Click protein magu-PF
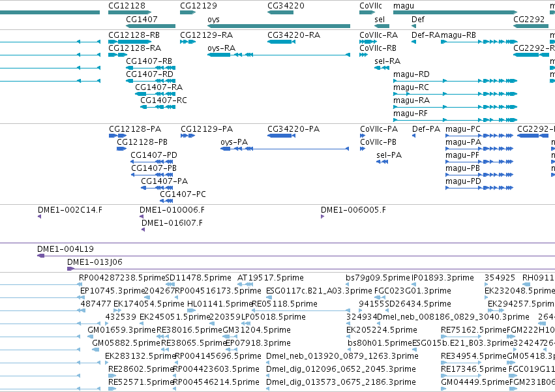 tap(479, 162)
